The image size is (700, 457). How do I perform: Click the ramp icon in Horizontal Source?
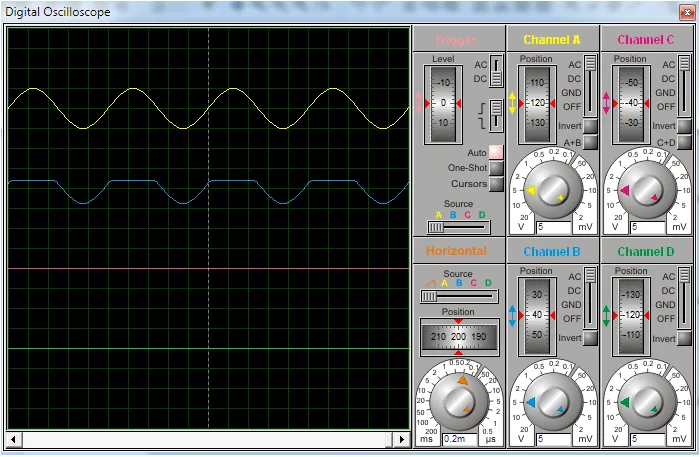pos(430,283)
